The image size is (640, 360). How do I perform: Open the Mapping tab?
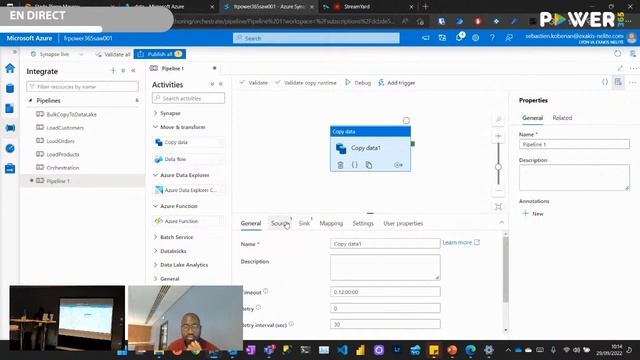click(331, 223)
